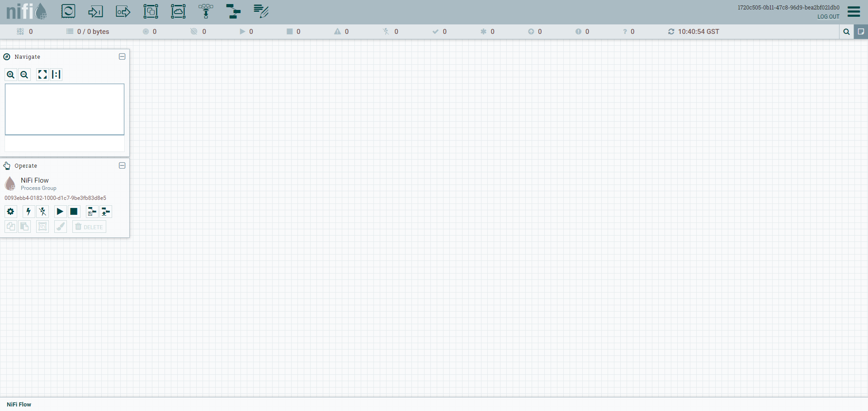This screenshot has height=411, width=868.
Task: Click the stopped components square count
Action: (293, 32)
